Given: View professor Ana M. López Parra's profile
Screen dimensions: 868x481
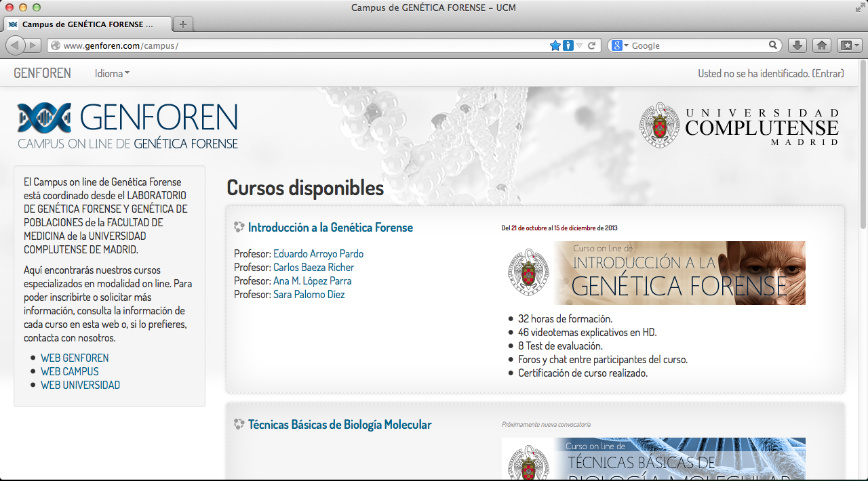Looking at the screenshot, I should [x=312, y=281].
